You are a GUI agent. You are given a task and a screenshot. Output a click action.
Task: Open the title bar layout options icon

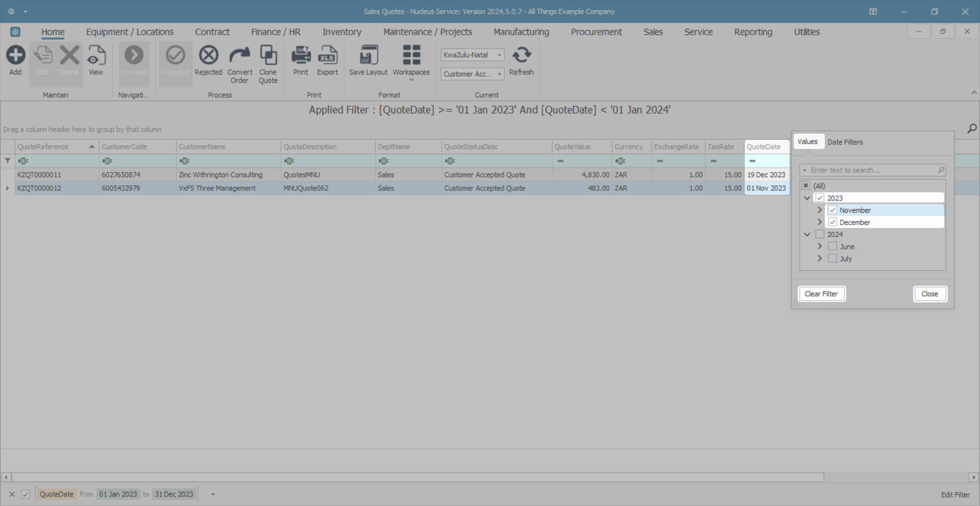[873, 11]
